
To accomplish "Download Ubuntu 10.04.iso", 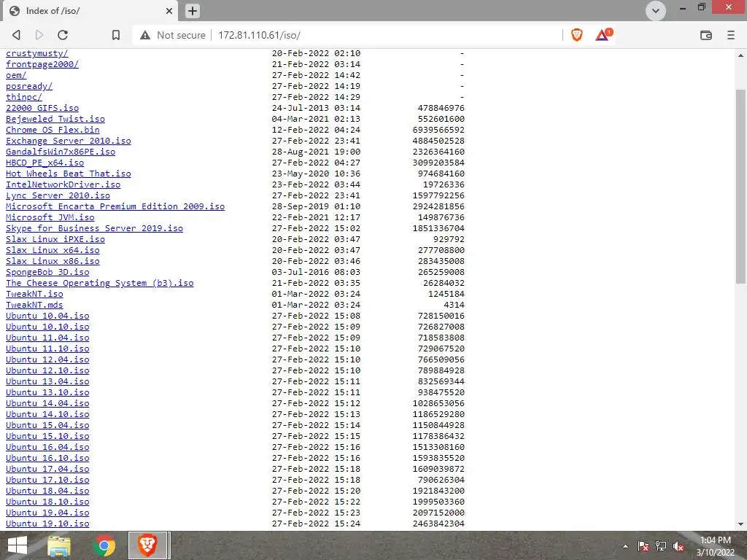I will coord(47,316).
